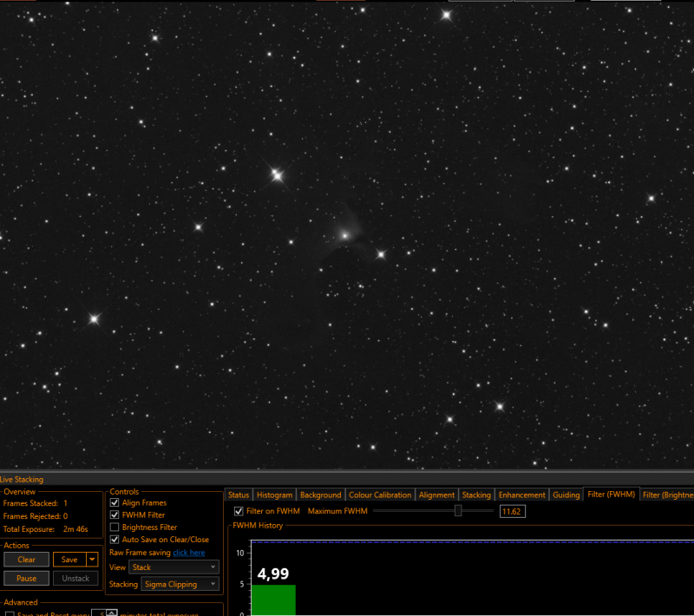Go to Colour Calibration tab
Screen dimensions: 694x616
click(x=380, y=495)
